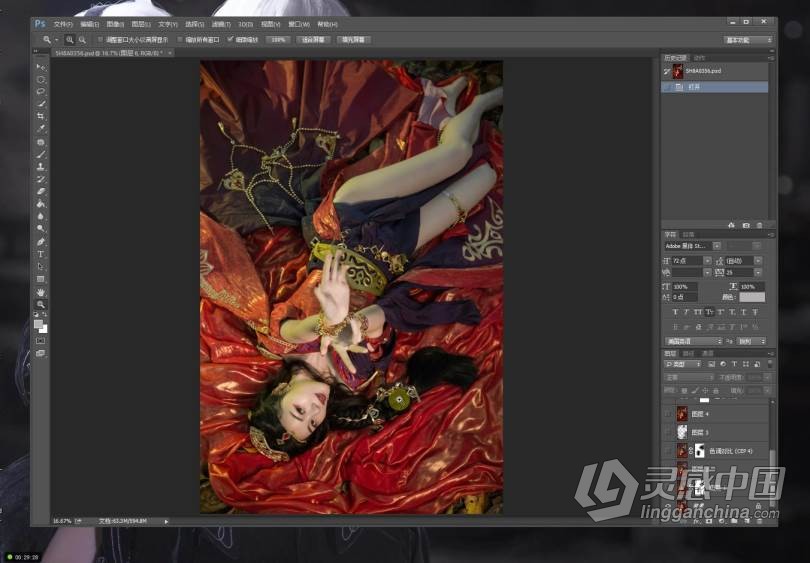The width and height of the screenshot is (810, 563).
Task: Select the Lasso tool
Action: click(x=40, y=92)
